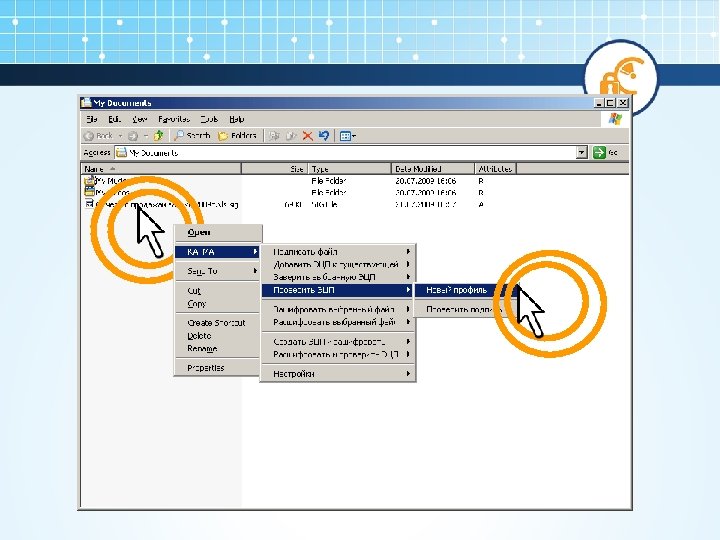Click the My Documents title bar icon
This screenshot has height=540, width=720.
click(86, 102)
